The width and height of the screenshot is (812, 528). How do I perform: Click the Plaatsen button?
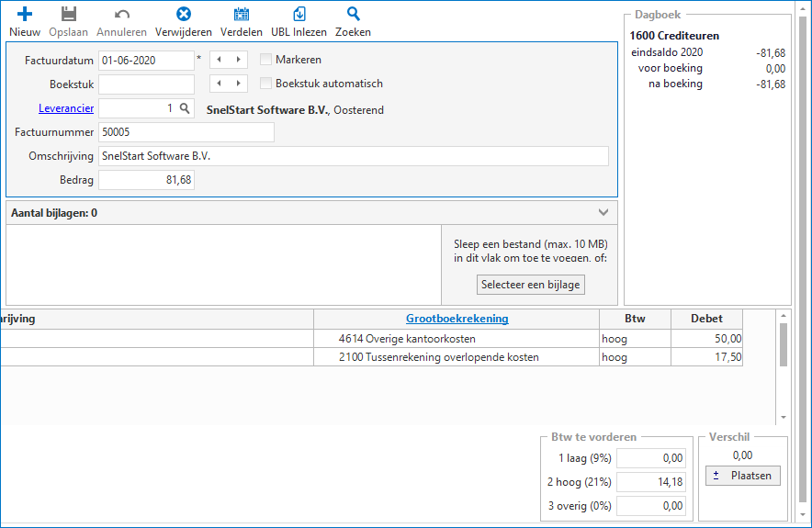pos(744,476)
